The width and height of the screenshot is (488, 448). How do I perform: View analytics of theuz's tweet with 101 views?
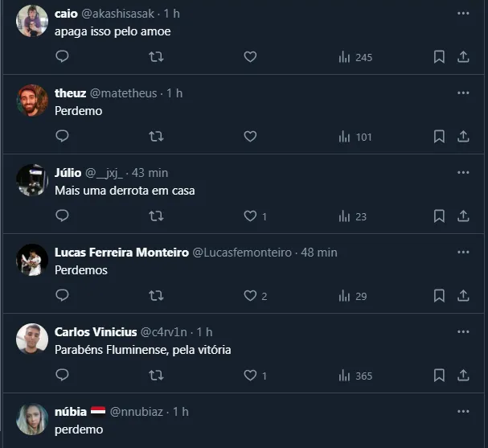click(x=355, y=137)
